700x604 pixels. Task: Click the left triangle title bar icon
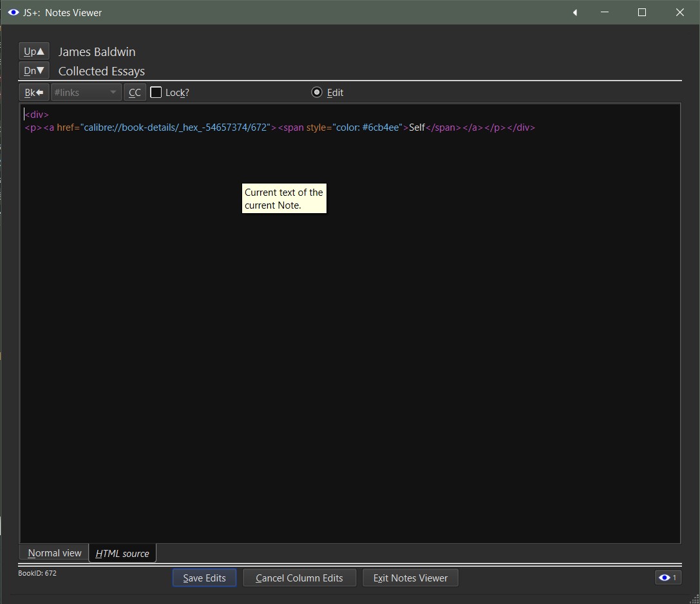point(575,12)
